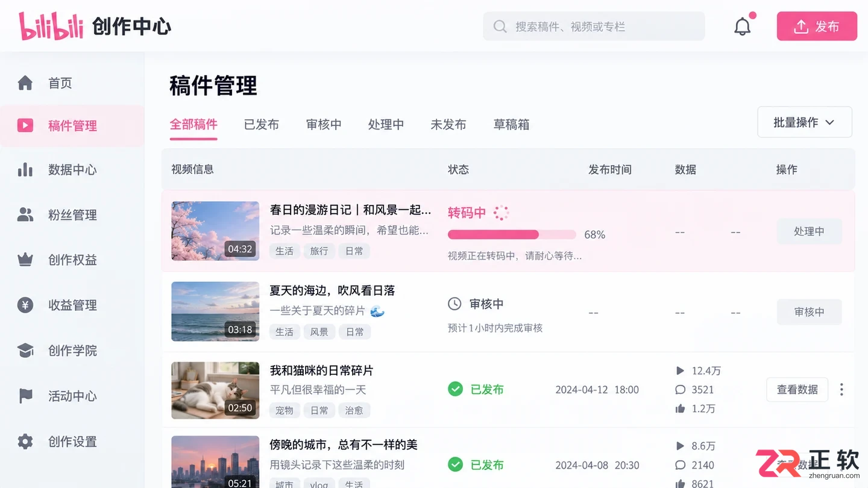Click the 活动中心 flag icon
The width and height of the screenshot is (868, 488).
25,396
